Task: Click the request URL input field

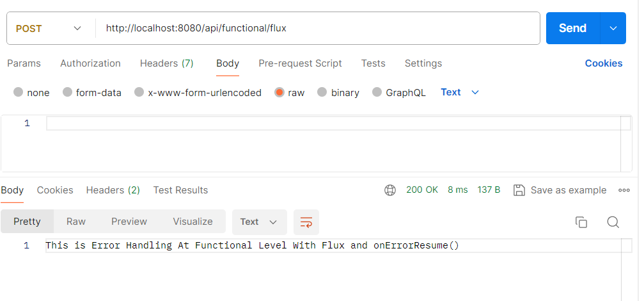Action: 317,28
